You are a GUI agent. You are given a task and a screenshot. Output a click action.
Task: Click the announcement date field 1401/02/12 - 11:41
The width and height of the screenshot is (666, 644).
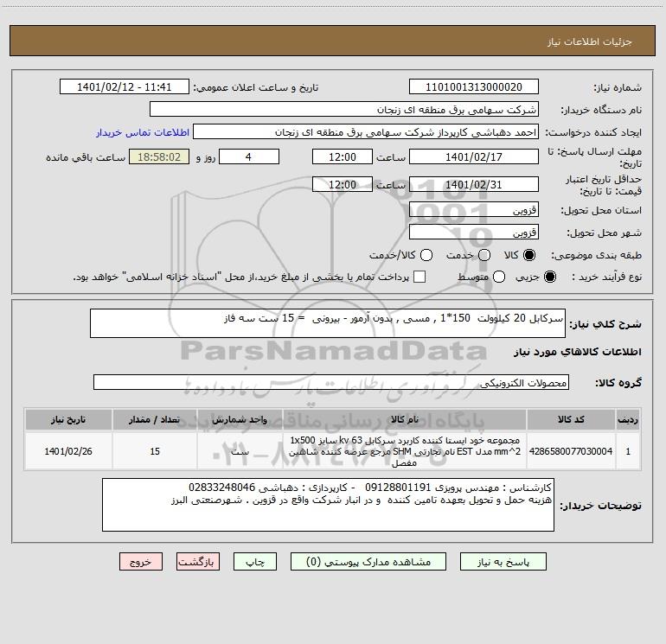tap(124, 87)
